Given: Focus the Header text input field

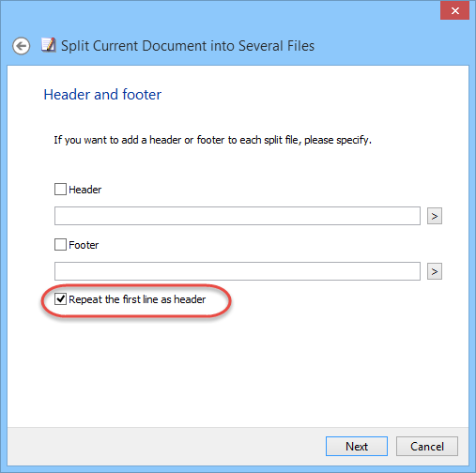Looking at the screenshot, I should (238, 216).
